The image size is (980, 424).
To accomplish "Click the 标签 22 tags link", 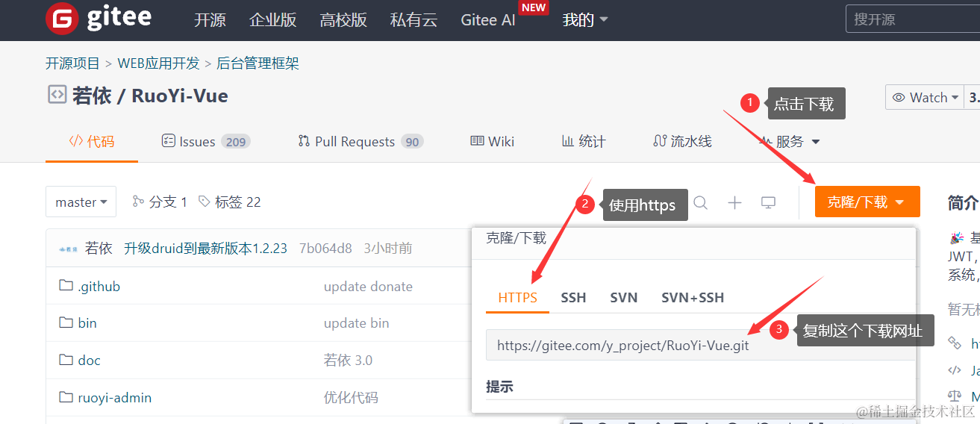I will [230, 202].
